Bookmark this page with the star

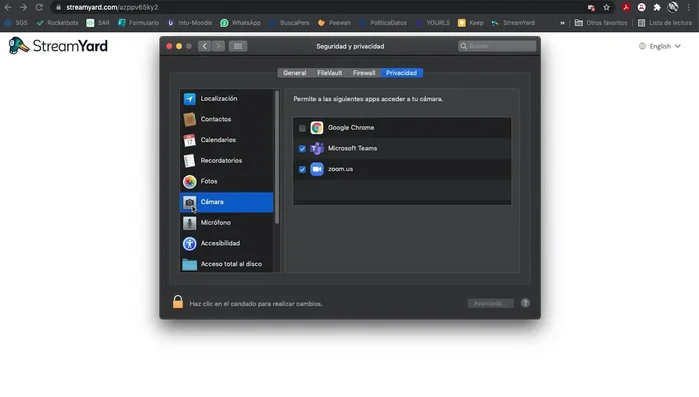click(606, 7)
